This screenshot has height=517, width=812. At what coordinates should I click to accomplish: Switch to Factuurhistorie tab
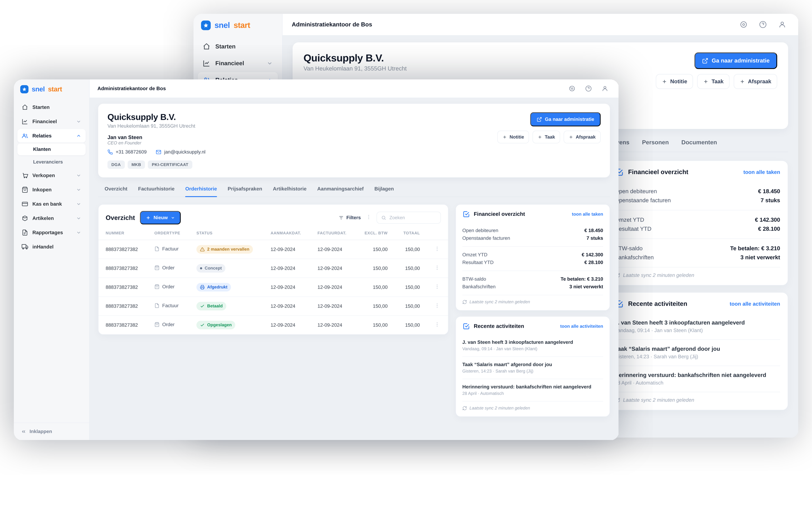[x=156, y=189]
